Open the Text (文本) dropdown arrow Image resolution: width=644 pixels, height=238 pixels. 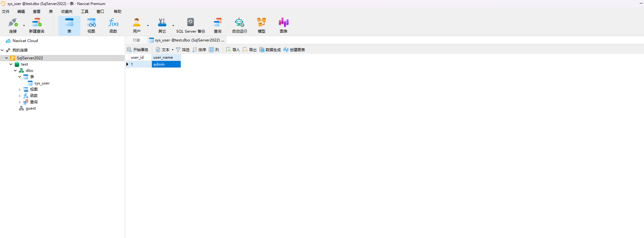pyautogui.click(x=173, y=50)
